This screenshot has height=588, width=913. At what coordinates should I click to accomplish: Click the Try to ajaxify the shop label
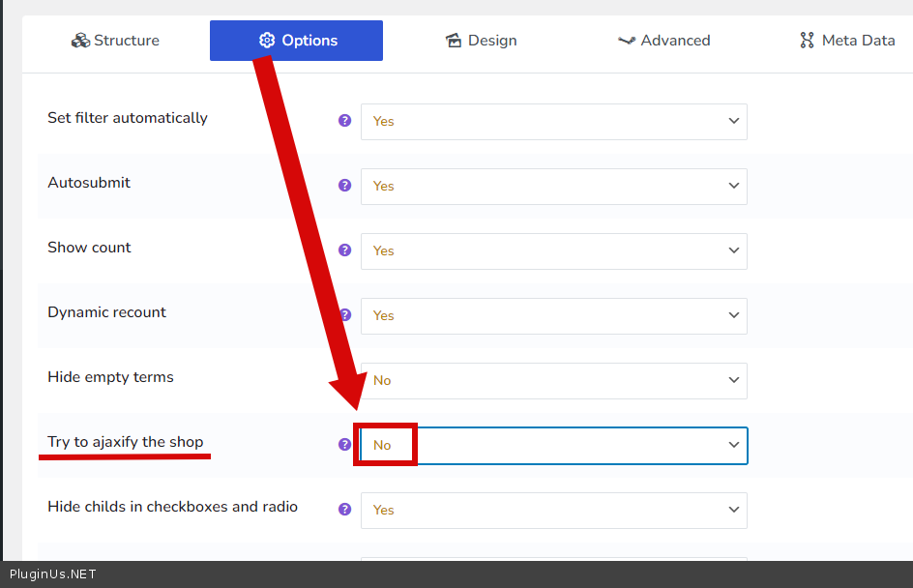point(126,442)
